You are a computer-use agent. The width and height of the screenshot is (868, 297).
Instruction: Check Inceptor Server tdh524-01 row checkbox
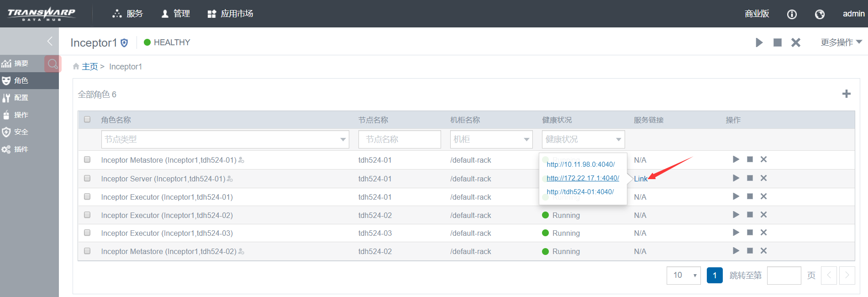(x=87, y=178)
